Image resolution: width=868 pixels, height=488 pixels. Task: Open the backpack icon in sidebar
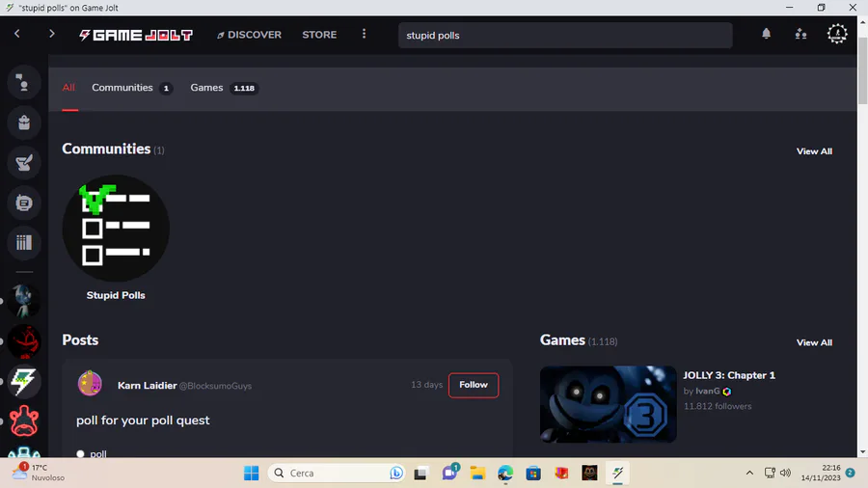(24, 122)
